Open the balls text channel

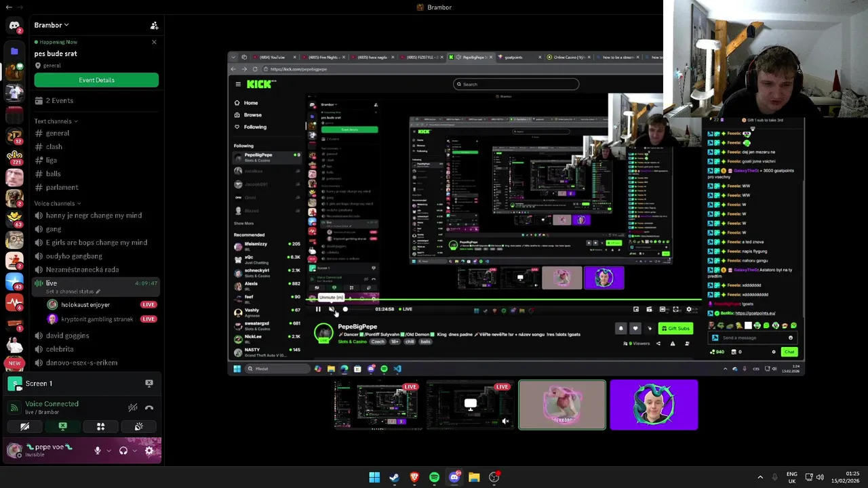tap(96, 174)
